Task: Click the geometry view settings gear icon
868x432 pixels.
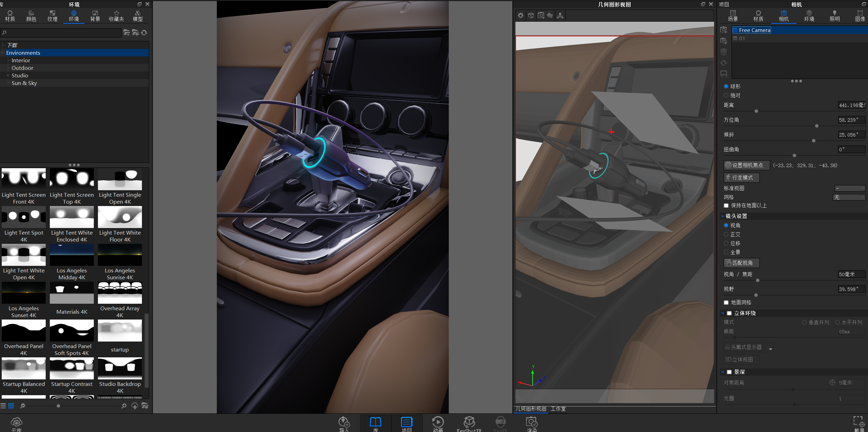Action: 521,15
